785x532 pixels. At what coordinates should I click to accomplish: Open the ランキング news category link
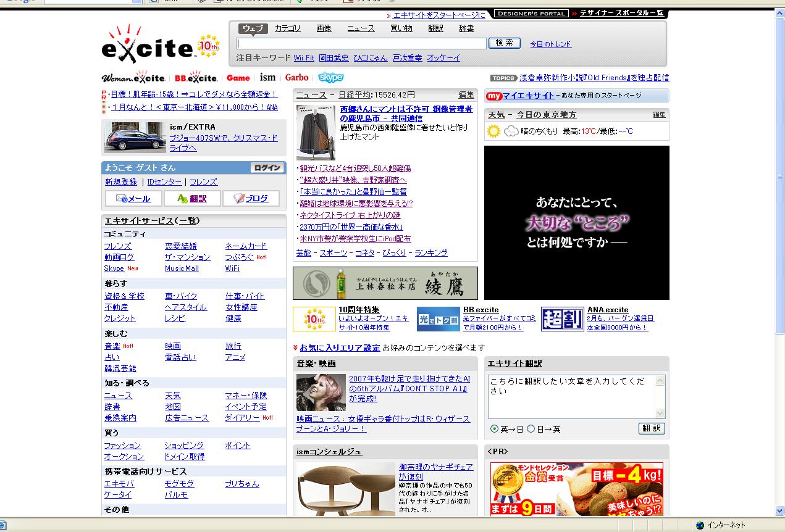[431, 253]
